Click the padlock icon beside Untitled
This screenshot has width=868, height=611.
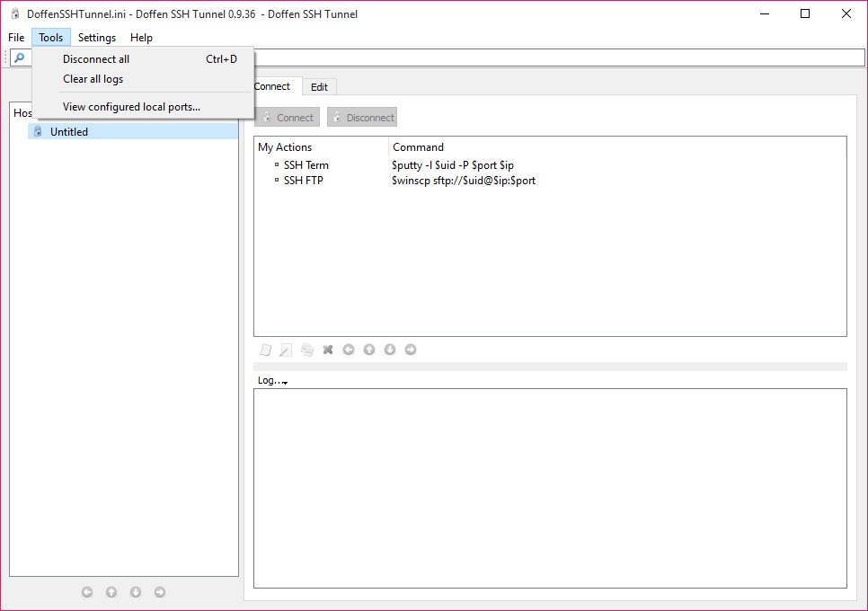tap(38, 131)
